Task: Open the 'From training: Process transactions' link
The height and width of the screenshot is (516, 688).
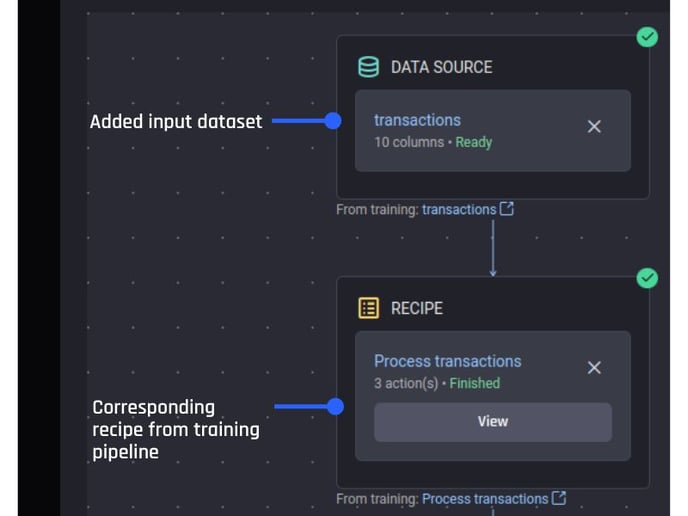Action: point(485,499)
